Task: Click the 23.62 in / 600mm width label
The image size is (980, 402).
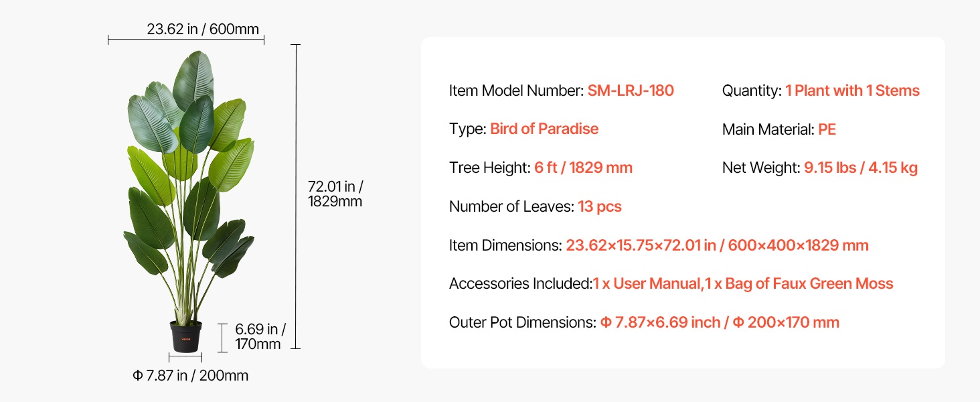Action: tap(203, 29)
